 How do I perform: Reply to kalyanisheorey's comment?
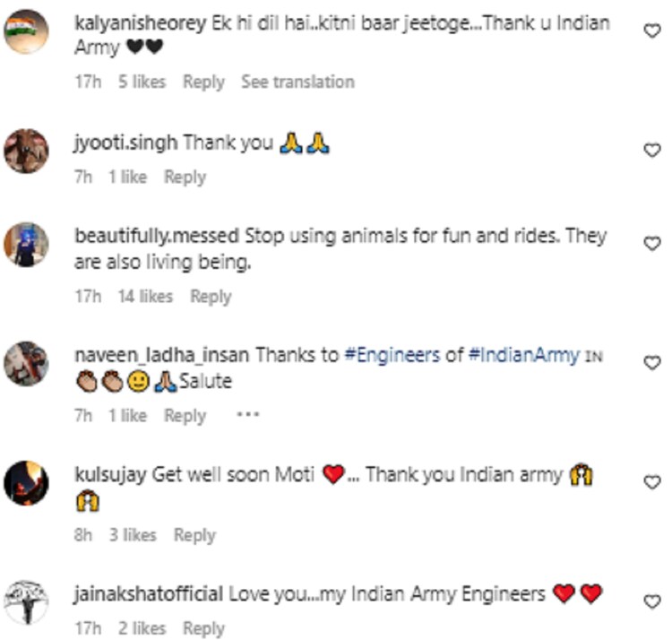tap(203, 82)
